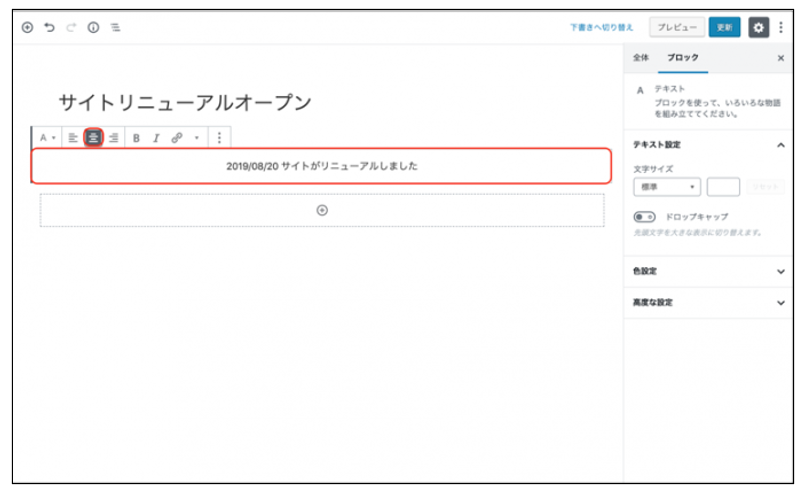Enable the ドロップキャップ toggle
The height and width of the screenshot is (494, 803).
(644, 217)
